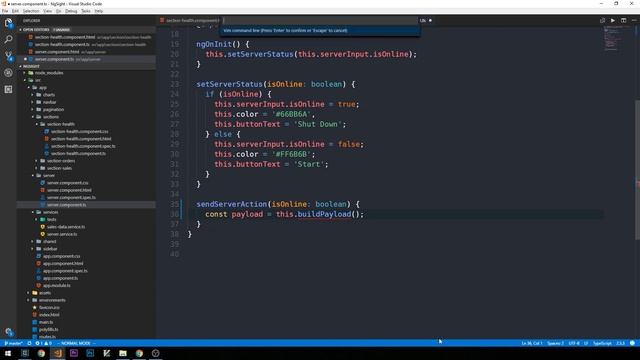Image resolution: width=640 pixels, height=360 pixels.
Task: Click the Windows Start button
Action: (x=8, y=353)
